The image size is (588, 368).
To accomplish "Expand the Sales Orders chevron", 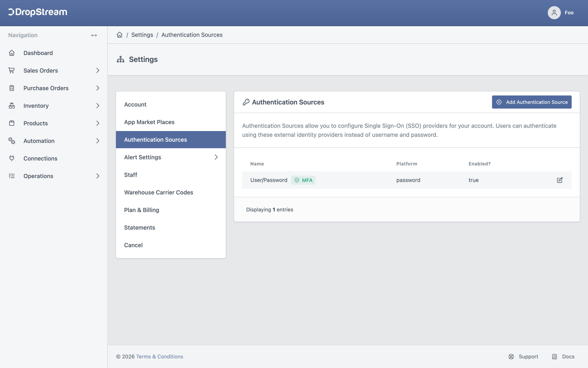I will pyautogui.click(x=98, y=70).
